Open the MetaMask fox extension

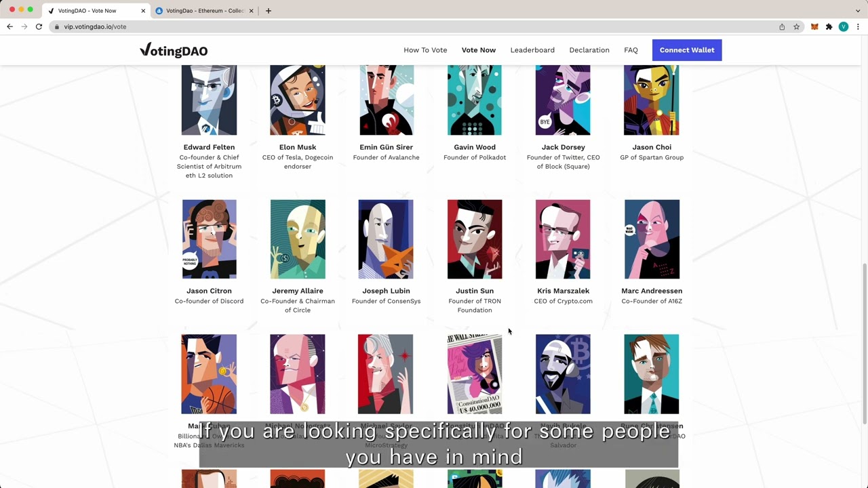(814, 26)
